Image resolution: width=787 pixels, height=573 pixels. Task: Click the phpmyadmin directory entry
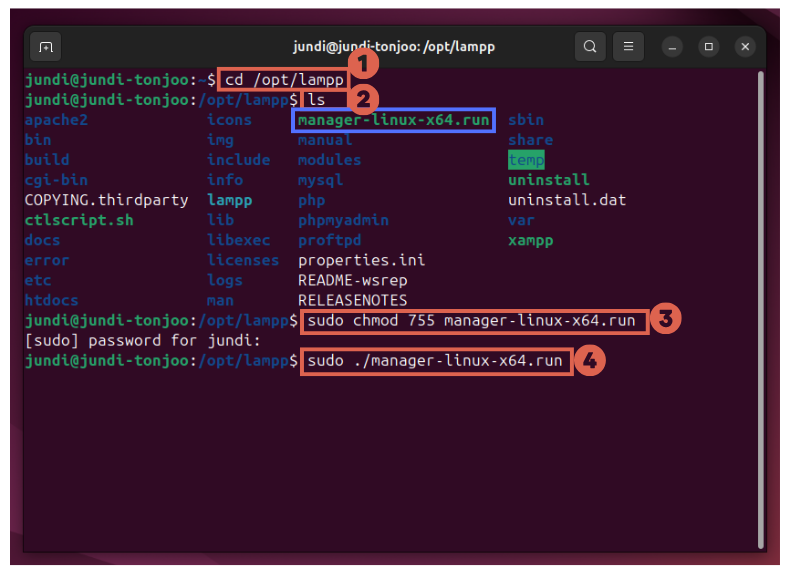coord(343,220)
